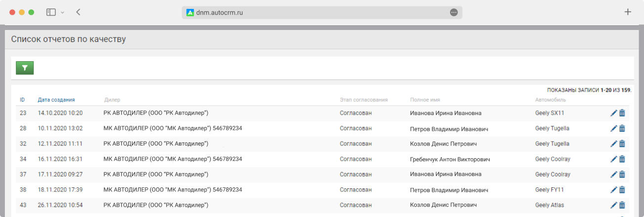Open the green filter button

(25, 68)
